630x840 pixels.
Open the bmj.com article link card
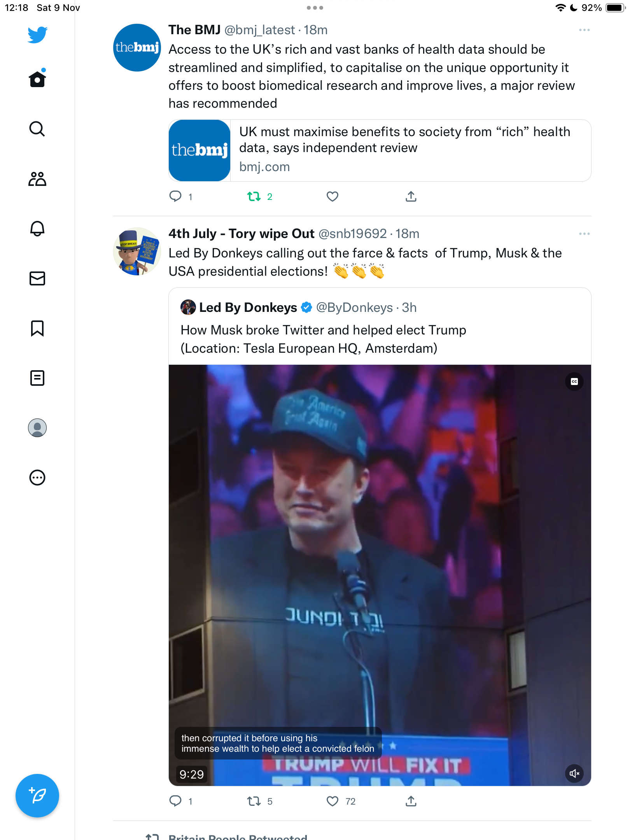380,150
